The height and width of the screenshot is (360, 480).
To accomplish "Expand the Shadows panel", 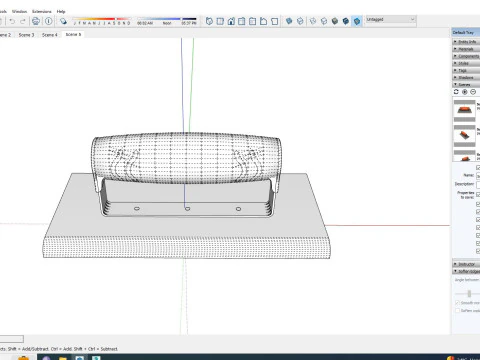I will coord(466,77).
